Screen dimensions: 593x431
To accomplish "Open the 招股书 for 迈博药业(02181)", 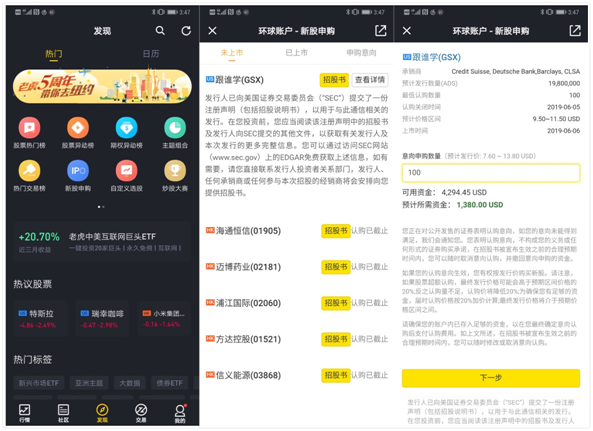I will click(335, 267).
